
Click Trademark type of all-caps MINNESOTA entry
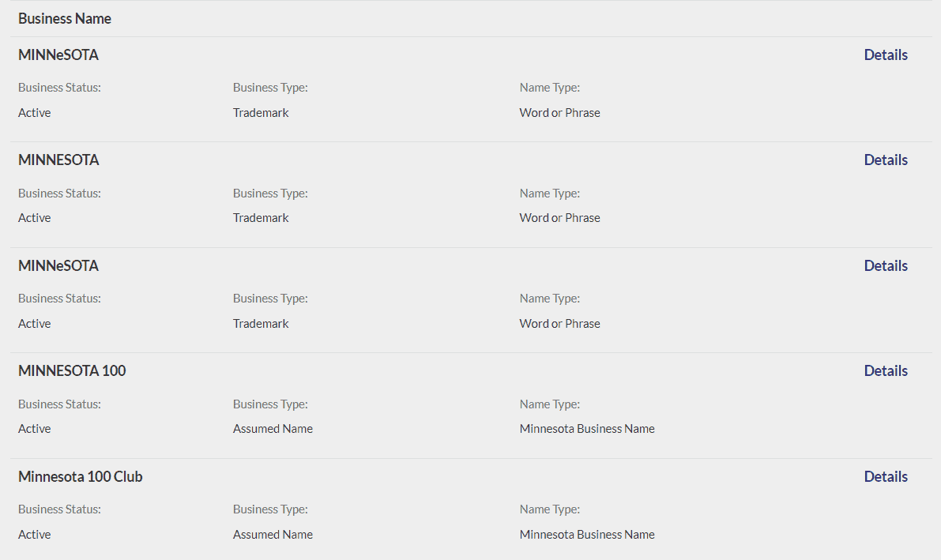pos(261,218)
